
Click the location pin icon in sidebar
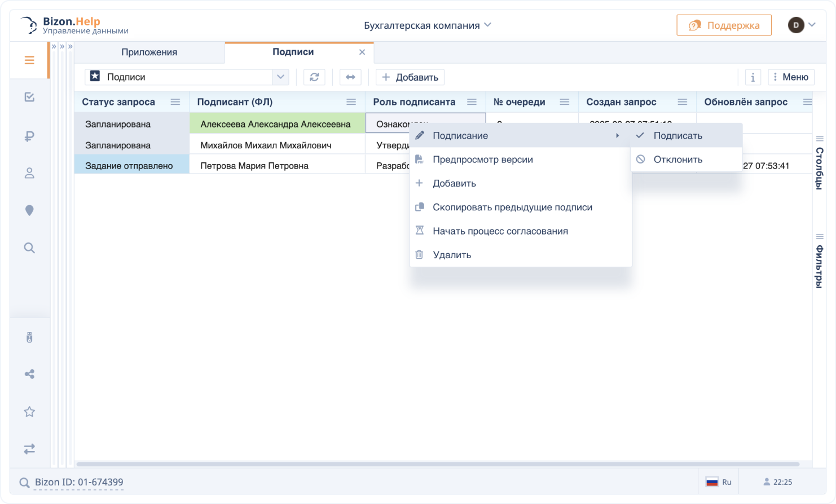click(29, 210)
